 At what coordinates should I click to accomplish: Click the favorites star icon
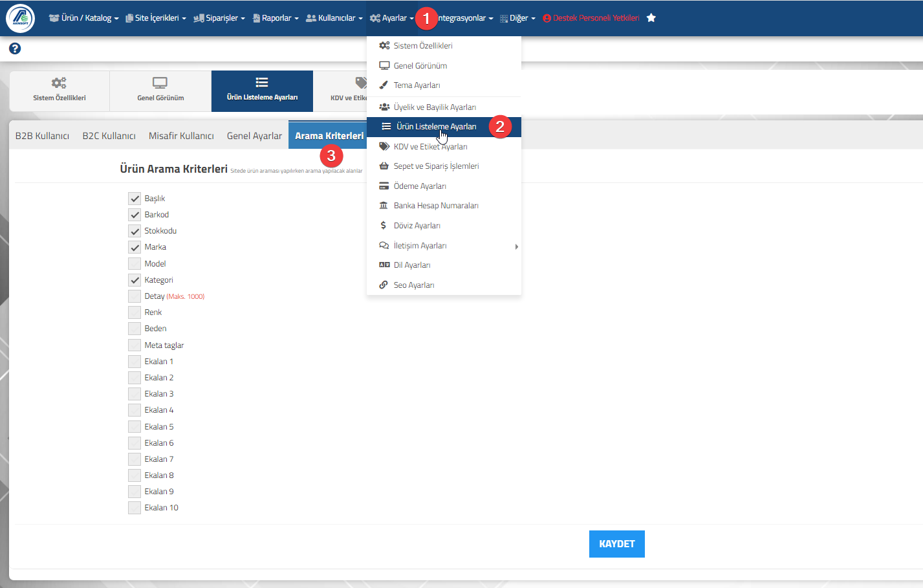pos(651,18)
